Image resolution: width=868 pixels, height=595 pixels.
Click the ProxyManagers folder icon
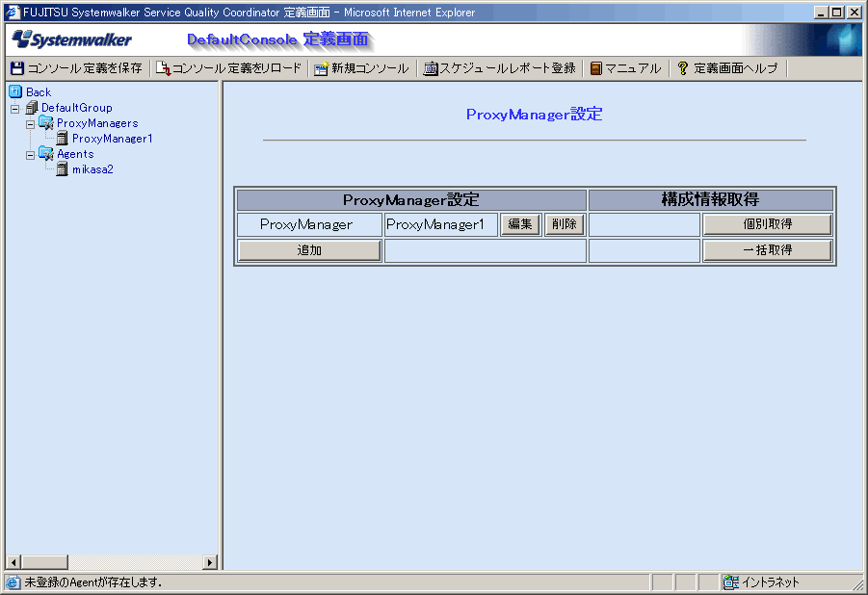pyautogui.click(x=46, y=123)
